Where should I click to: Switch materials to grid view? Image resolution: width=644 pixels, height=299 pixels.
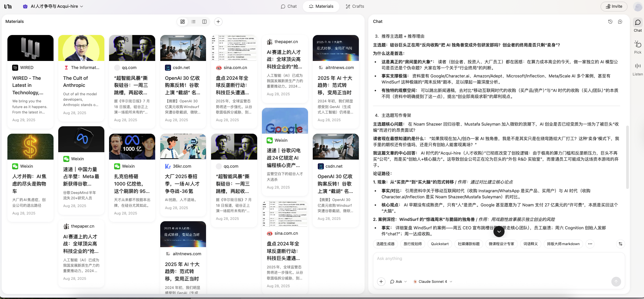[x=182, y=22]
